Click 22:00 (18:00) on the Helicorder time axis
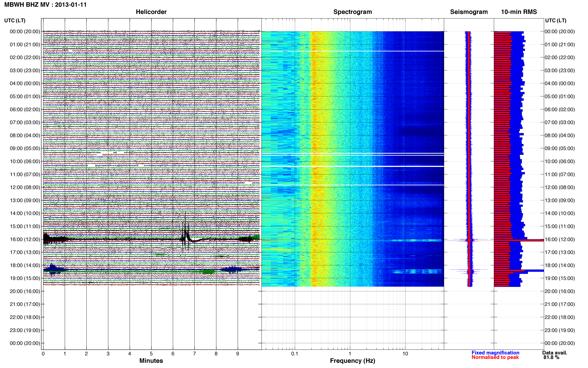 25,317
